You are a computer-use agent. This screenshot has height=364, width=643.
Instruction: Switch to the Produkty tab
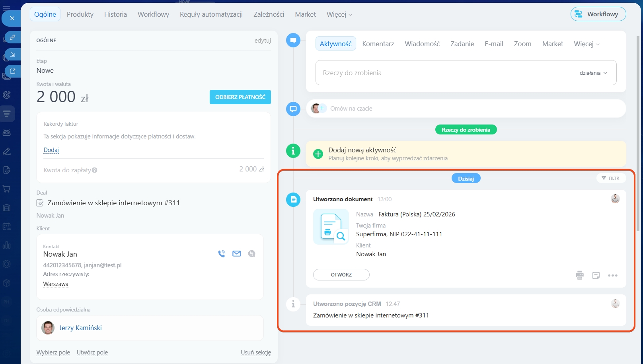tap(80, 14)
